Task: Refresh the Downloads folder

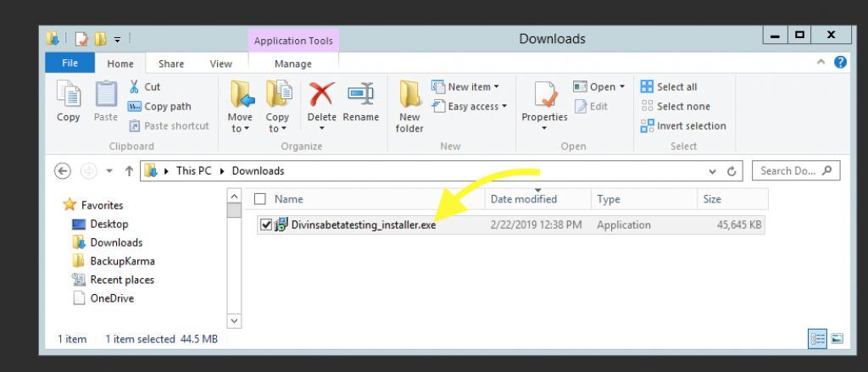Action: [x=732, y=171]
